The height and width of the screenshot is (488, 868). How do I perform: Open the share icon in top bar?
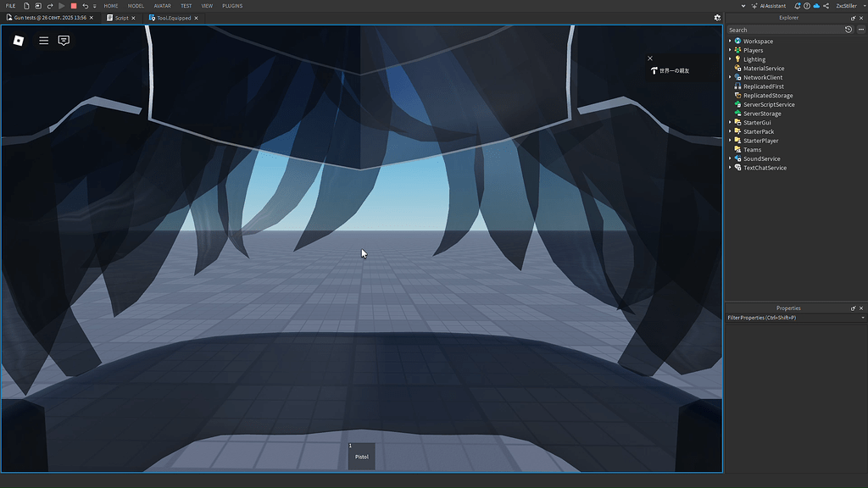pyautogui.click(x=826, y=6)
